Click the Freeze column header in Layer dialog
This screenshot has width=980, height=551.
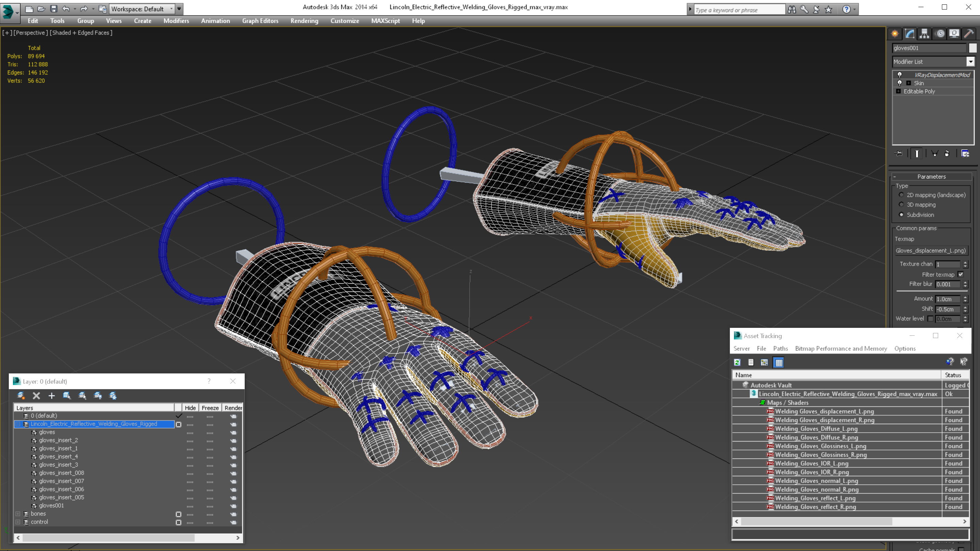coord(210,408)
